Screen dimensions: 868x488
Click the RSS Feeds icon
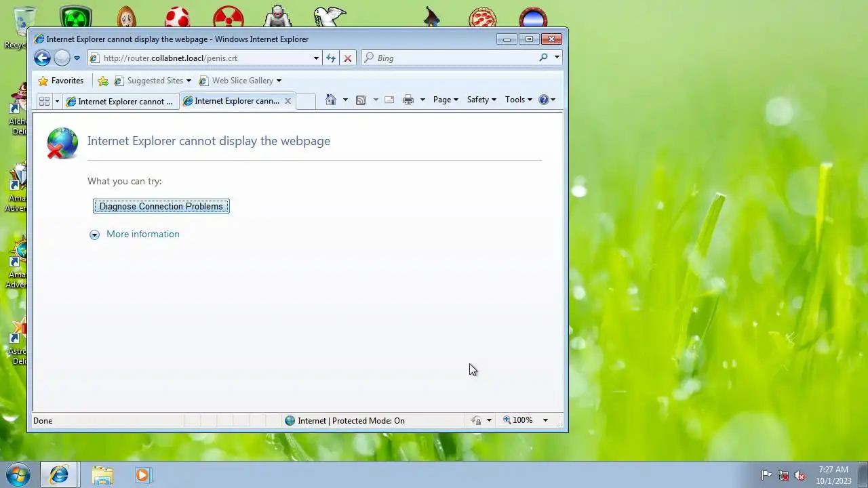click(x=361, y=100)
